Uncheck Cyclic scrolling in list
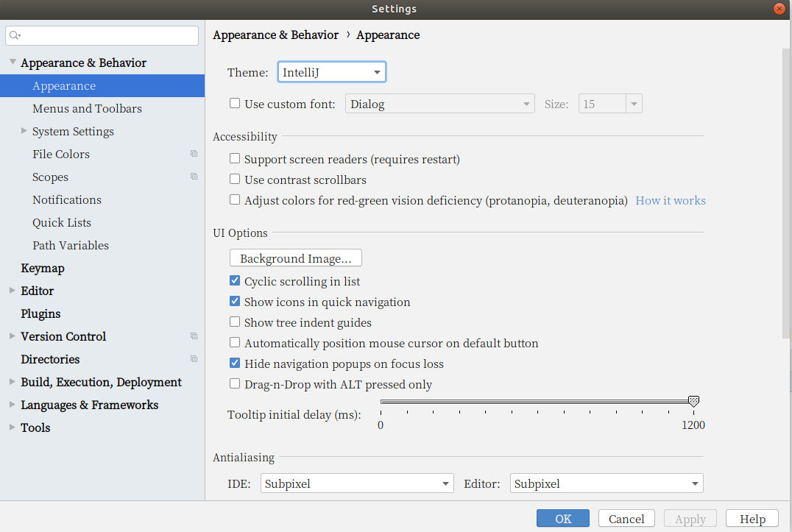The height and width of the screenshot is (532, 792). [235, 280]
